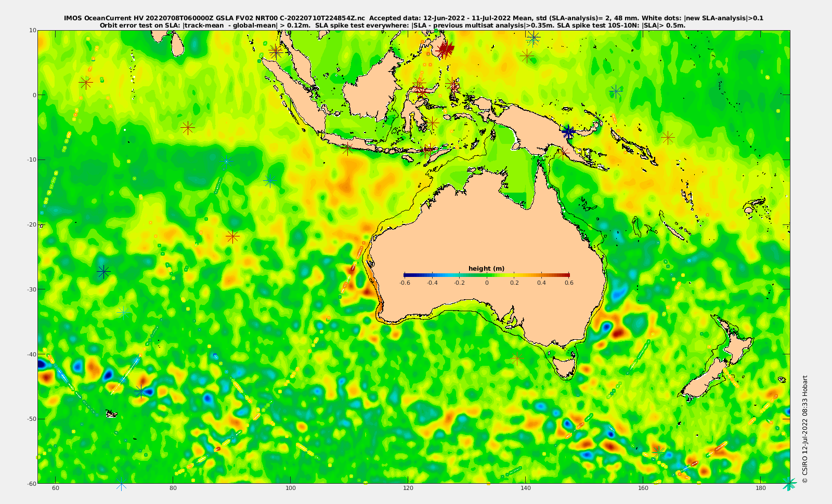Click the red asterisk near 164°E, 7°S

668,138
